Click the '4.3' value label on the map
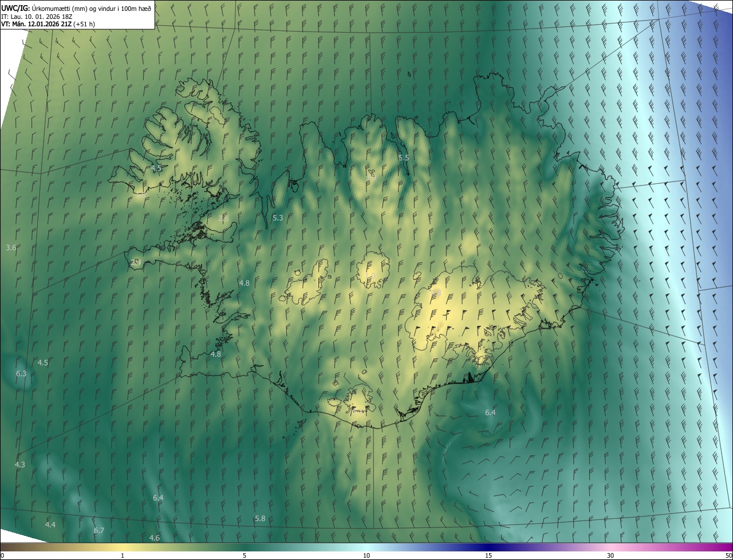 20,464
